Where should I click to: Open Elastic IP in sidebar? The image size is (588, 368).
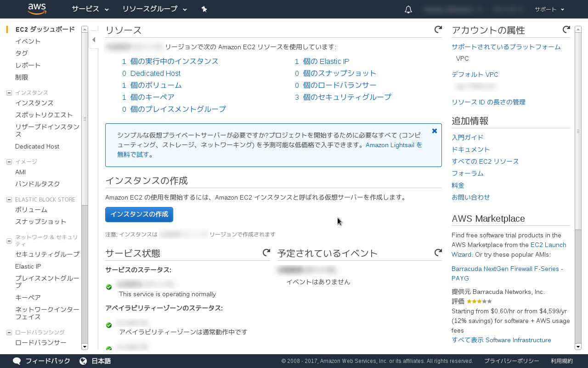pyautogui.click(x=28, y=266)
